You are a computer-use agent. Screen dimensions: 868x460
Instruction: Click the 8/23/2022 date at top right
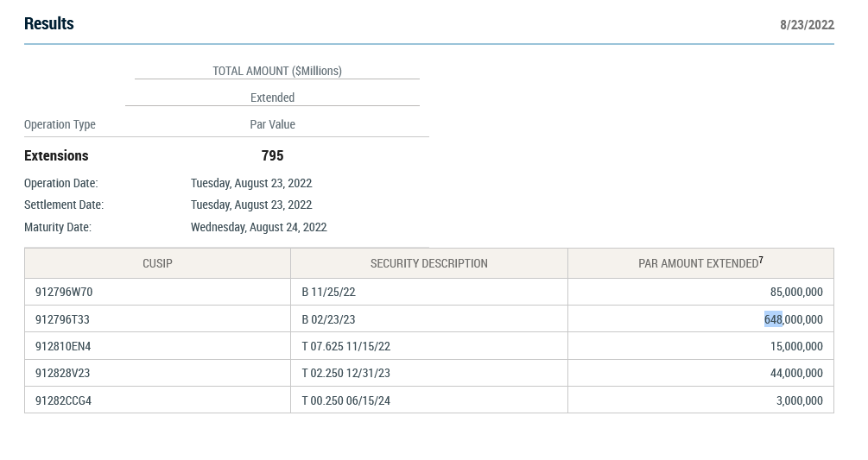[807, 25]
